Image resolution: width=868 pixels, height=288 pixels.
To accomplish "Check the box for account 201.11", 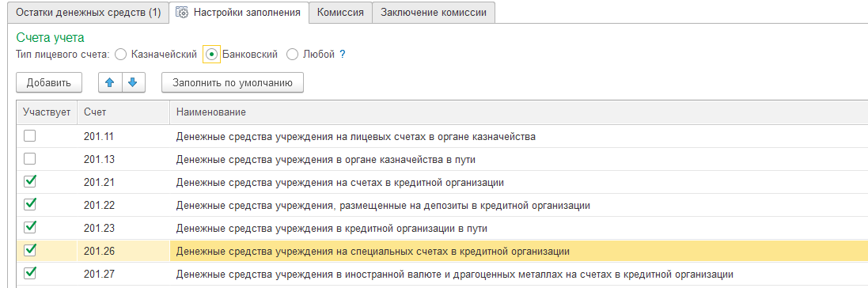I will click(x=30, y=136).
